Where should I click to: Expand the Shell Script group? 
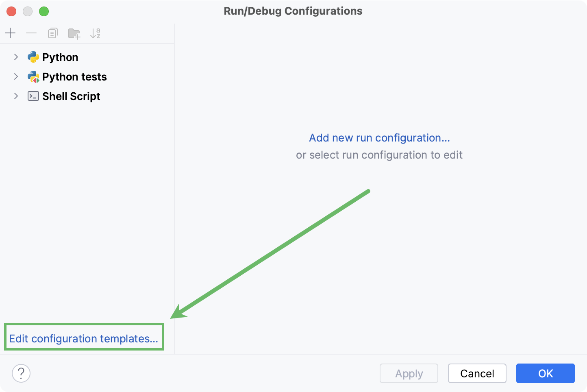coord(16,96)
